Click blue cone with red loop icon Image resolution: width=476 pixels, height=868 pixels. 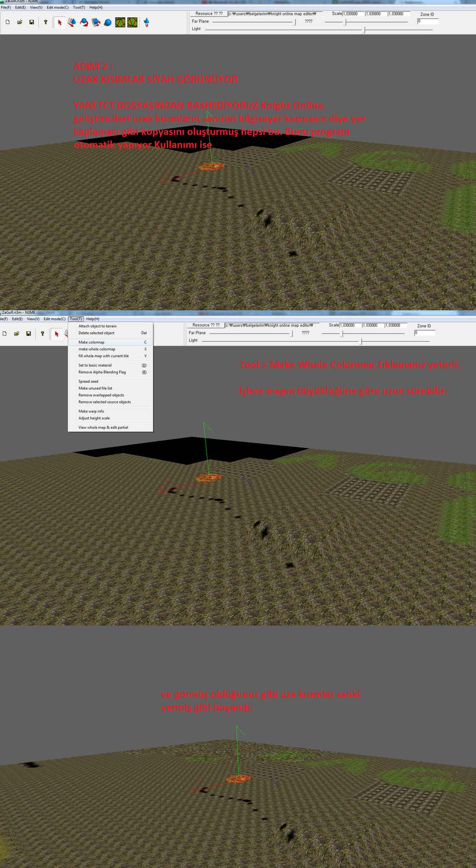point(147,22)
